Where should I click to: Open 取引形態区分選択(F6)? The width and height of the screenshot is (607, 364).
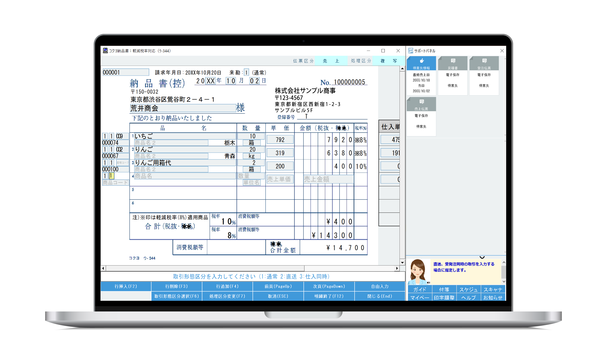tap(176, 296)
